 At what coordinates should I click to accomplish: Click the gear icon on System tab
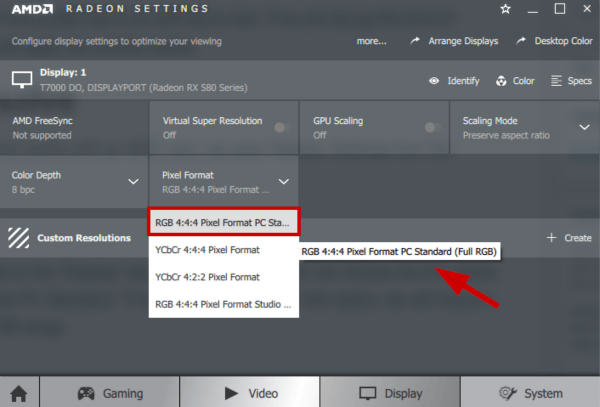pyautogui.click(x=508, y=393)
